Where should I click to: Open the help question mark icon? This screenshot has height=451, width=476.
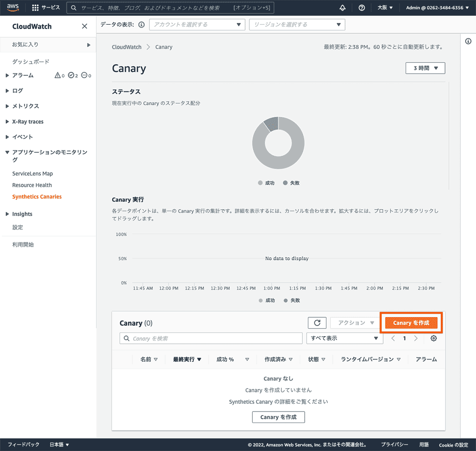click(x=362, y=8)
